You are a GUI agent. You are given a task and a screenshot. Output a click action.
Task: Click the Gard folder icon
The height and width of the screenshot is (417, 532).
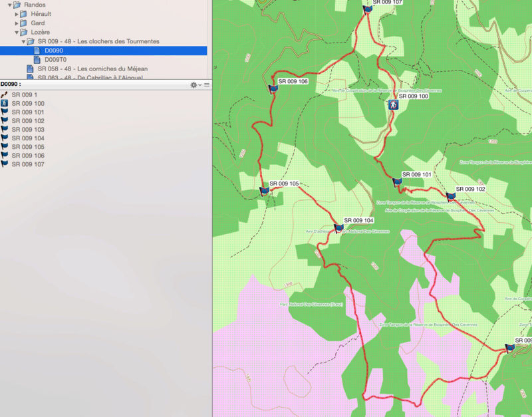(23, 23)
